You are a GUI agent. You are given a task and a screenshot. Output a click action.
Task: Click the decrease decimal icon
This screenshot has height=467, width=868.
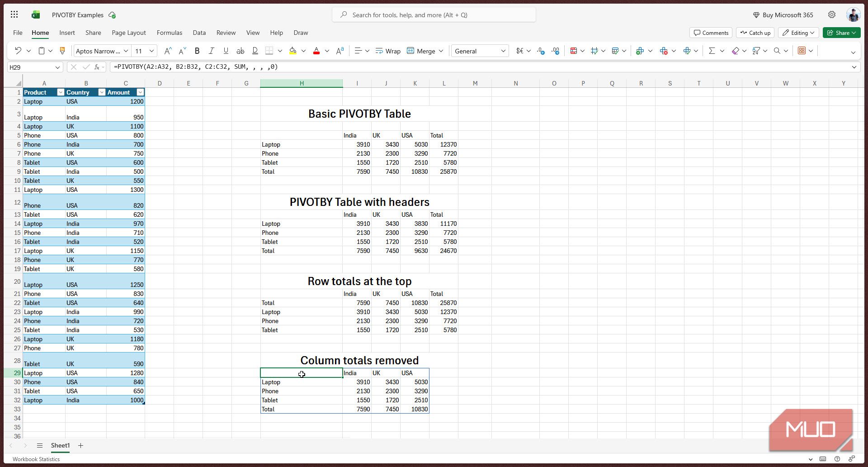[x=541, y=51]
